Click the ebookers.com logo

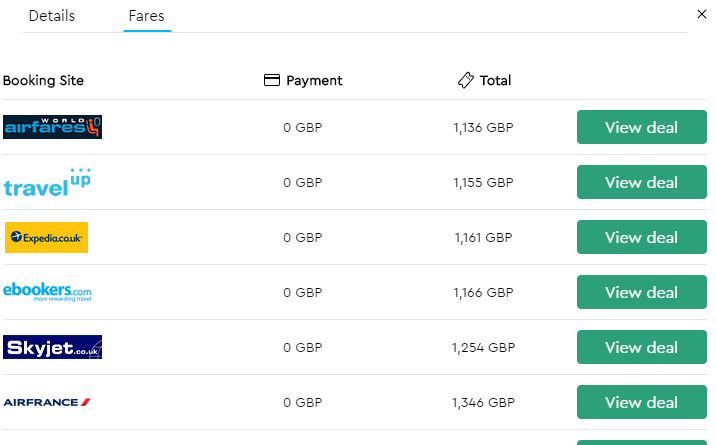click(x=47, y=292)
